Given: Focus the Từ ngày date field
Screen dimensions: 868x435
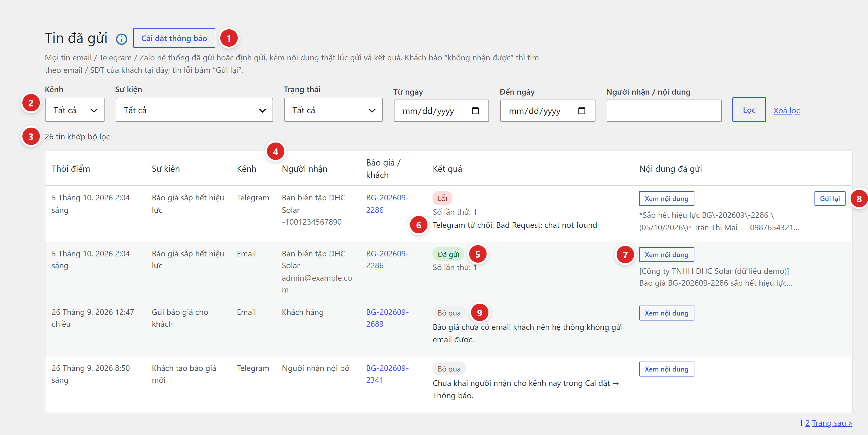Looking at the screenshot, I should (441, 110).
